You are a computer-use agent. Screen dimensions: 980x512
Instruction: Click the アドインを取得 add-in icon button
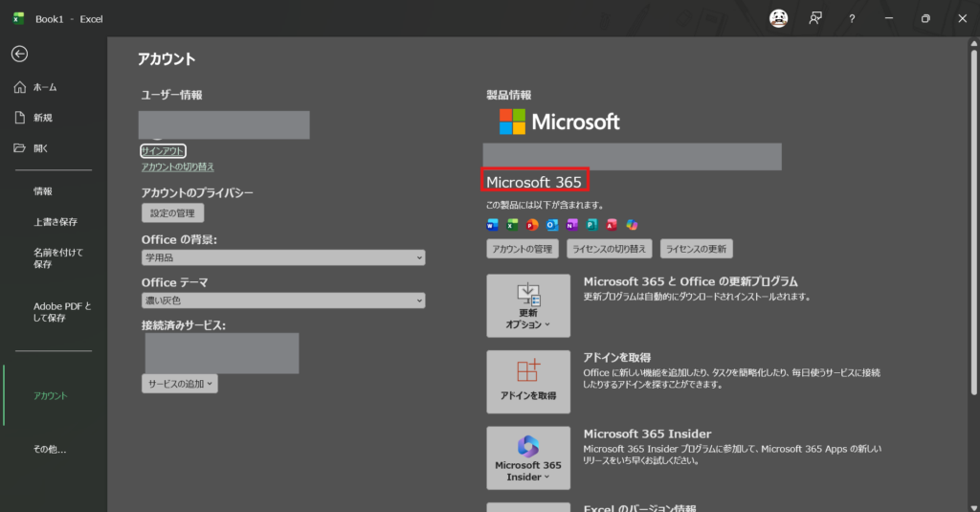tap(528, 381)
